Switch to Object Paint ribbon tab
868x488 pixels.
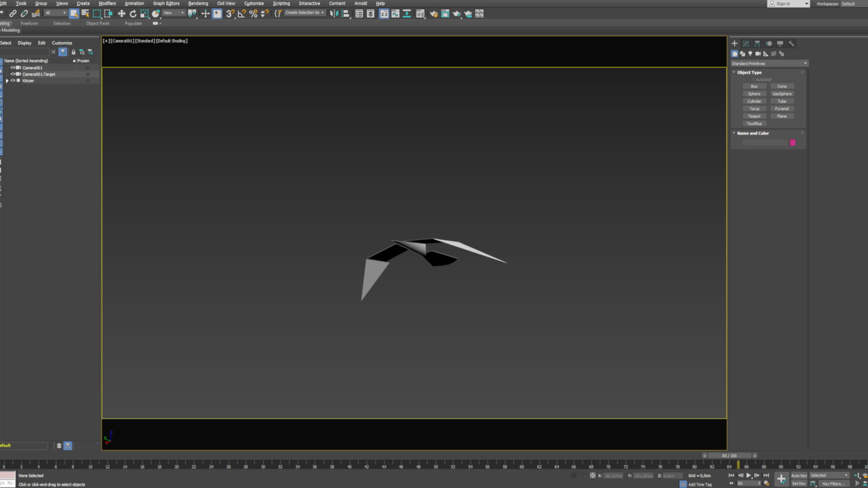pos(98,23)
